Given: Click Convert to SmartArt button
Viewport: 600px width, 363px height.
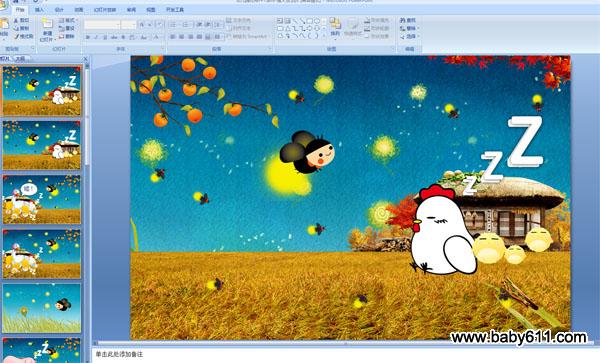Looking at the screenshot, I should [248, 37].
